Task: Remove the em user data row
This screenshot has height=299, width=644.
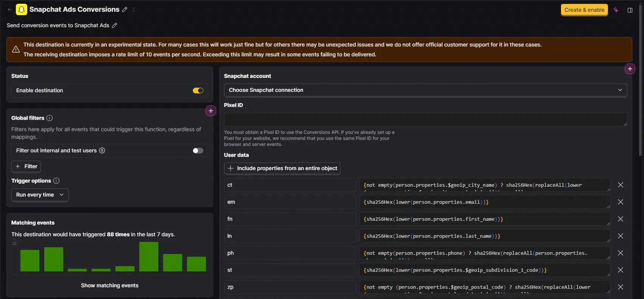Action: 621,202
